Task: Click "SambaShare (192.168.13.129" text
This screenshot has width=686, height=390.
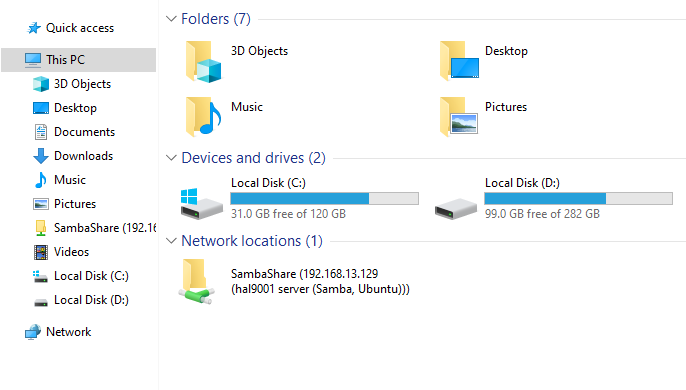Action: pyautogui.click(x=304, y=274)
